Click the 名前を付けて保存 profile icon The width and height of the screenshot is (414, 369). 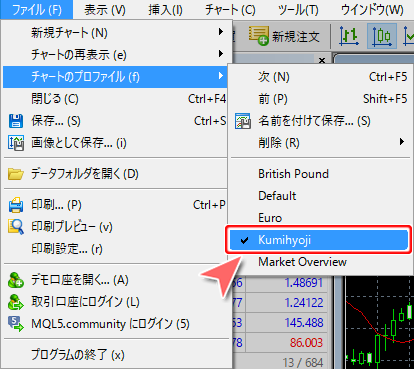[243, 121]
